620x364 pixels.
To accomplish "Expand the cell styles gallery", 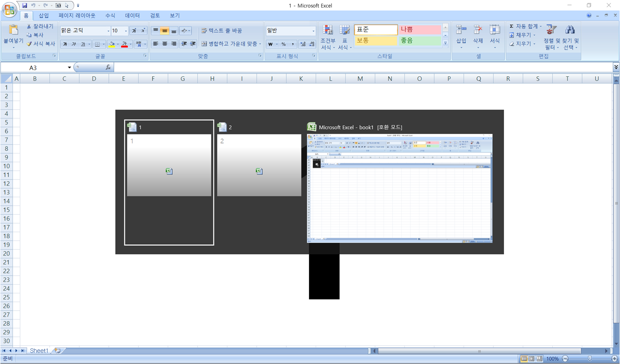I will [445, 43].
